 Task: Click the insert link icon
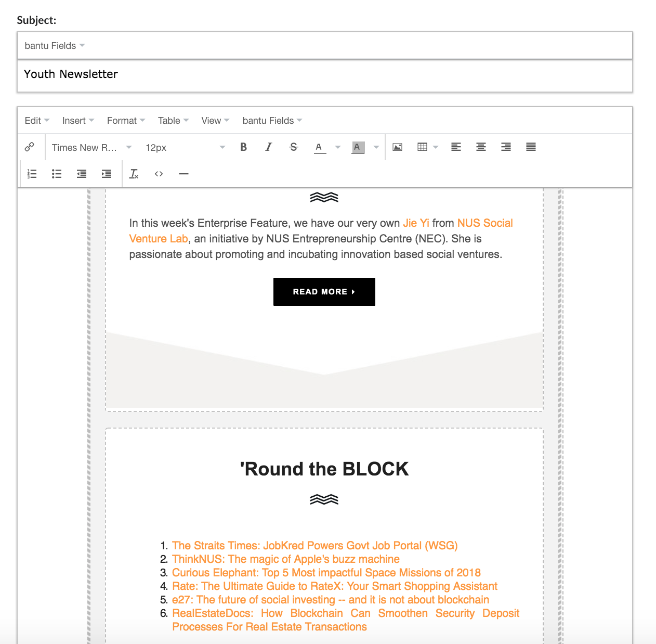click(30, 147)
